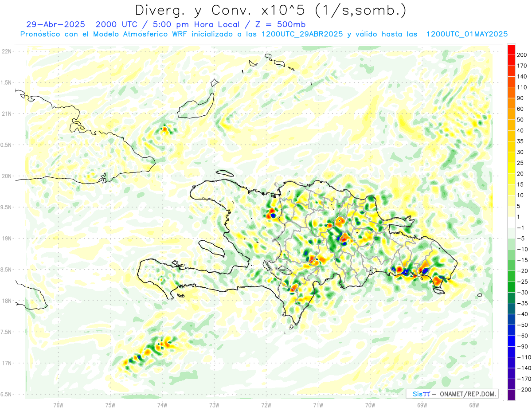
Task: Click the latitude label "8.5N"
Action: [7, 270]
